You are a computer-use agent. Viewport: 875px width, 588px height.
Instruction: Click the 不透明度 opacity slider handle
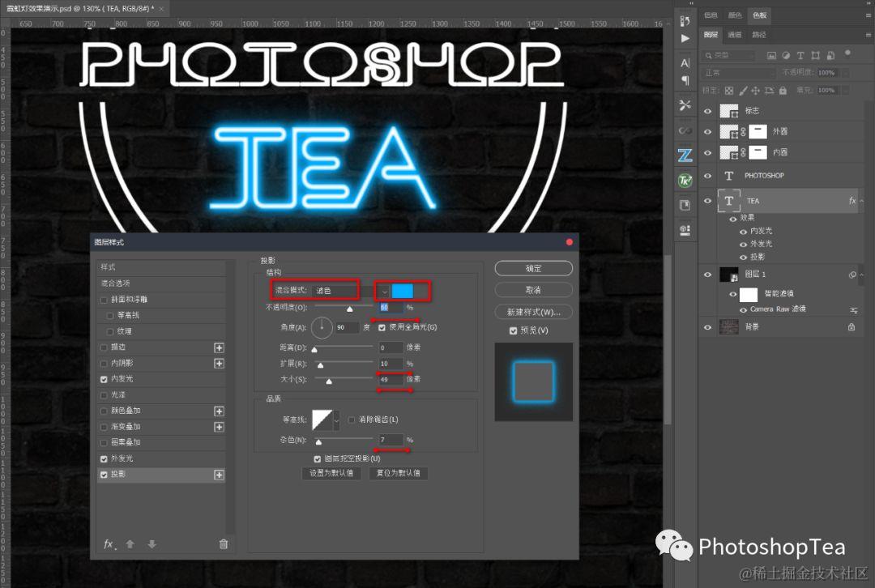(x=349, y=309)
